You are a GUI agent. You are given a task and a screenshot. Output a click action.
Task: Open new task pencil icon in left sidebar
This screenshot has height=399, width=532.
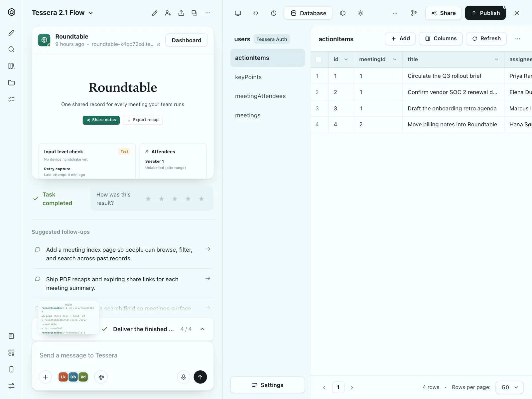(12, 33)
